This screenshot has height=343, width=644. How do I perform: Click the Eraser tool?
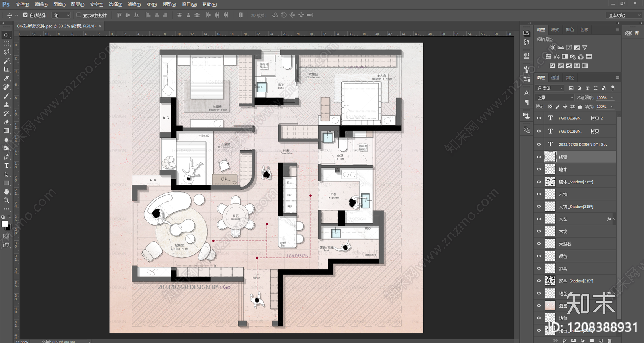click(x=6, y=122)
